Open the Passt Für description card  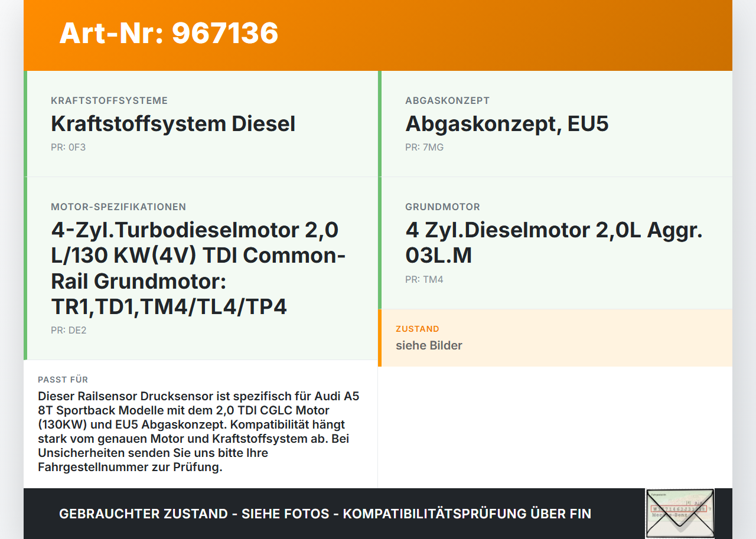click(201, 424)
